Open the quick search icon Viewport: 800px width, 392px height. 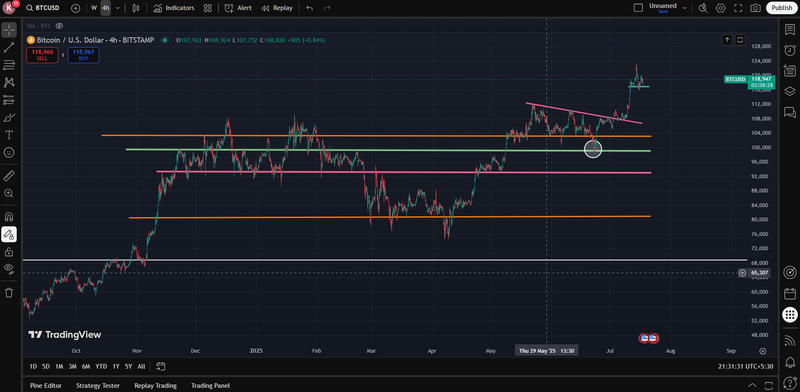pos(703,8)
